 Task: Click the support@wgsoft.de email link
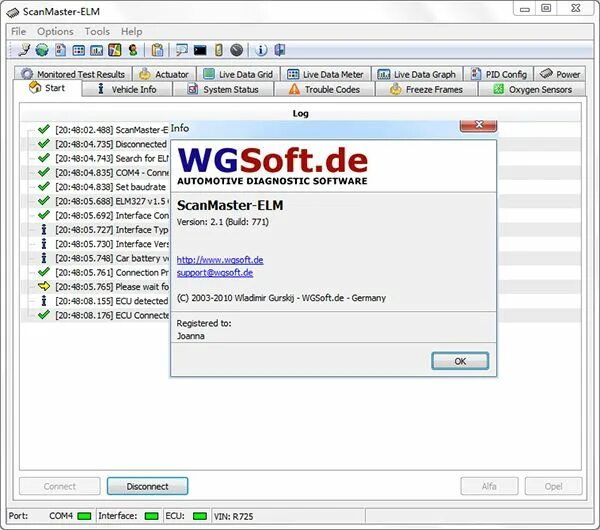pyautogui.click(x=215, y=272)
